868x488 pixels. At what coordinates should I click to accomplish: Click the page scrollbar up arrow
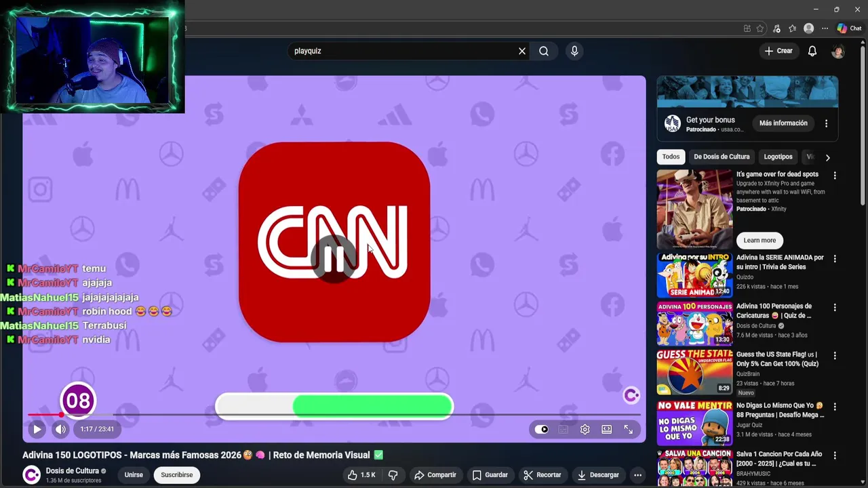(x=863, y=42)
